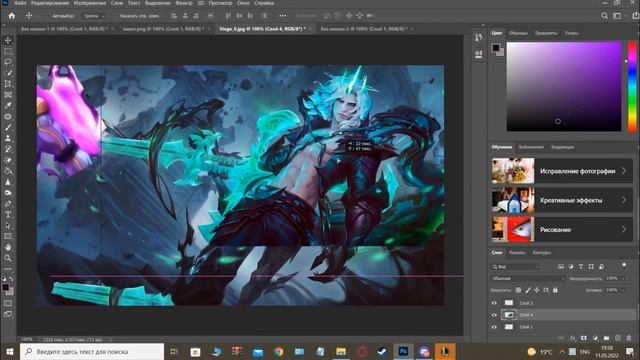Select the Zoom tool

[8, 258]
